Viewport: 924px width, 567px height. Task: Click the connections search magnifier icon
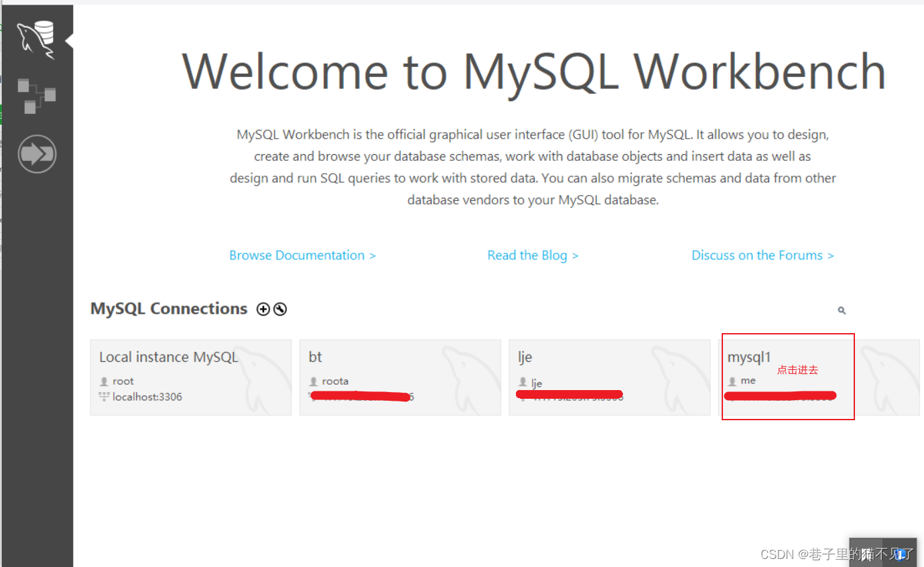pos(842,310)
